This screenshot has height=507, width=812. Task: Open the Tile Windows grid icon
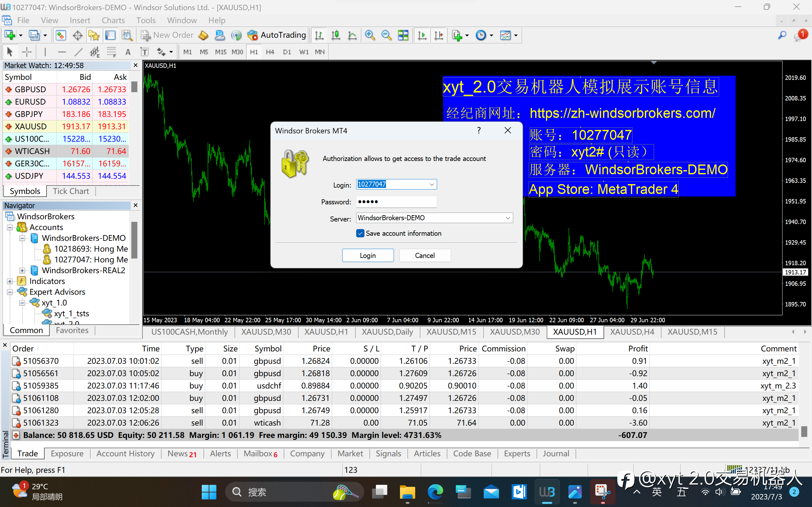tap(403, 35)
